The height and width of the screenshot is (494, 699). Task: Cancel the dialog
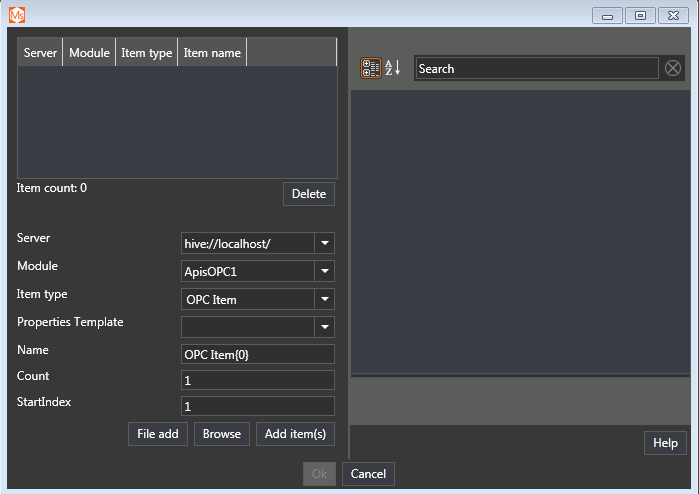[x=368, y=474]
